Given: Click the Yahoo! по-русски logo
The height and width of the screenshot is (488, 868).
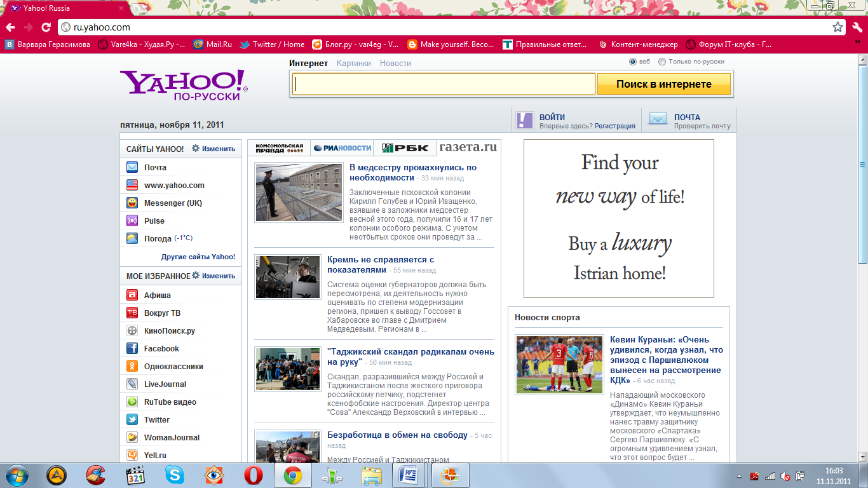Looking at the screenshot, I should coord(184,85).
